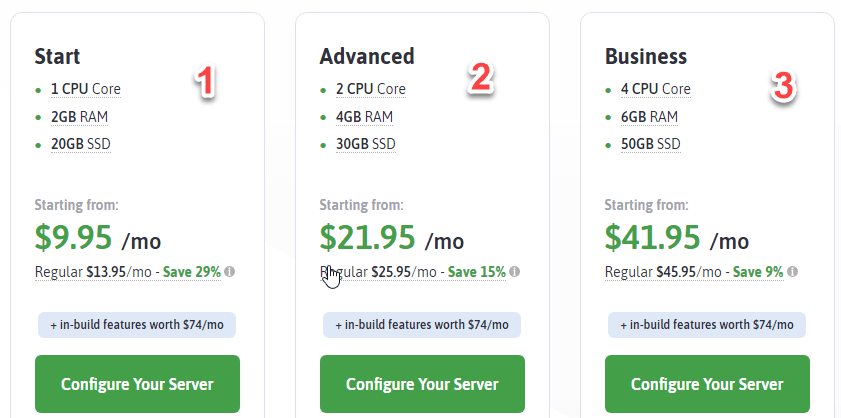Configure the Start plan server
Screen dimensions: 841x418
coord(137,384)
